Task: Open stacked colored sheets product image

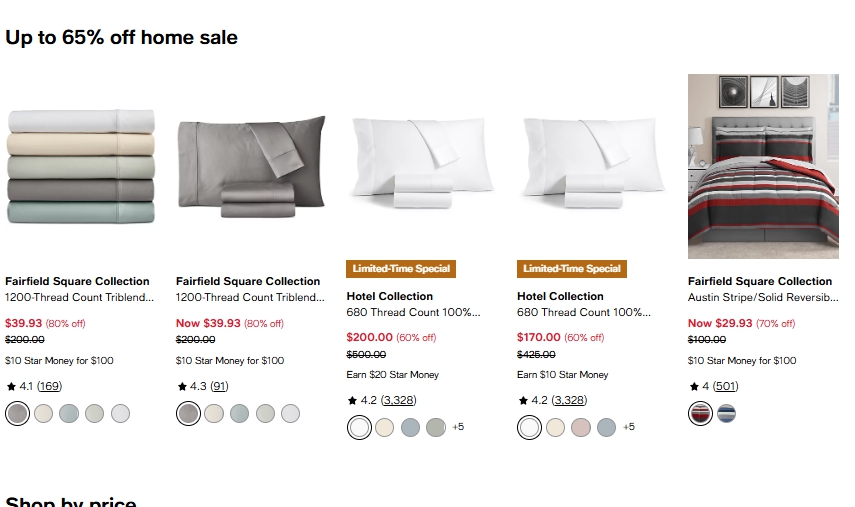Action: [81, 166]
